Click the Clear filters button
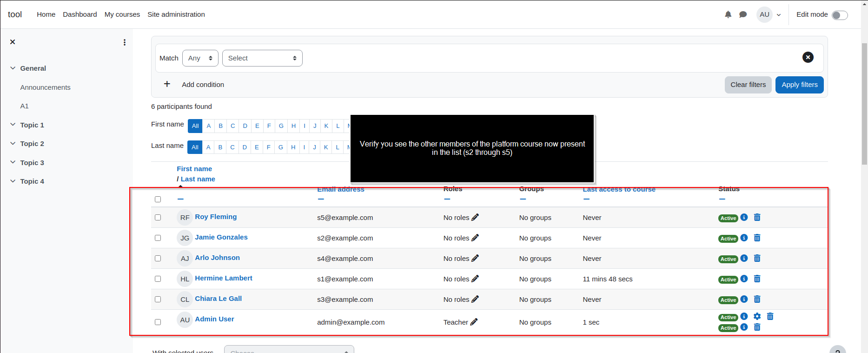868x353 pixels. coord(748,85)
